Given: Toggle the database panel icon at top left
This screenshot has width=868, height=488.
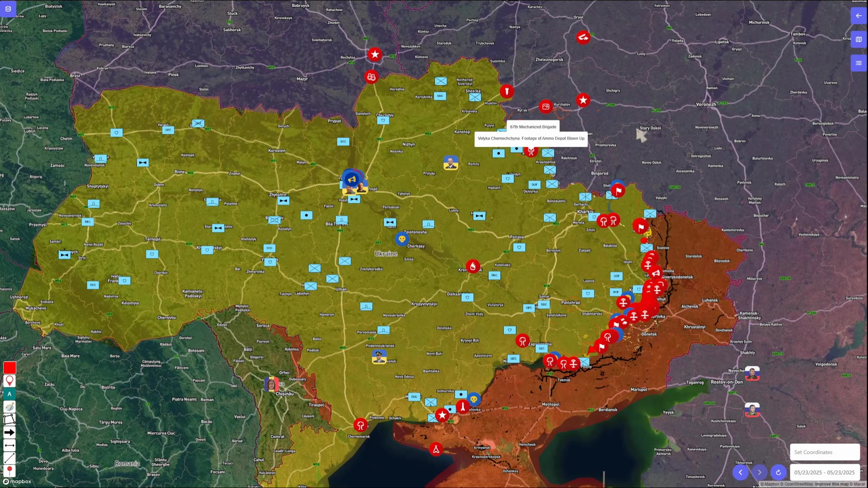Looking at the screenshot, I should tap(8, 9).
